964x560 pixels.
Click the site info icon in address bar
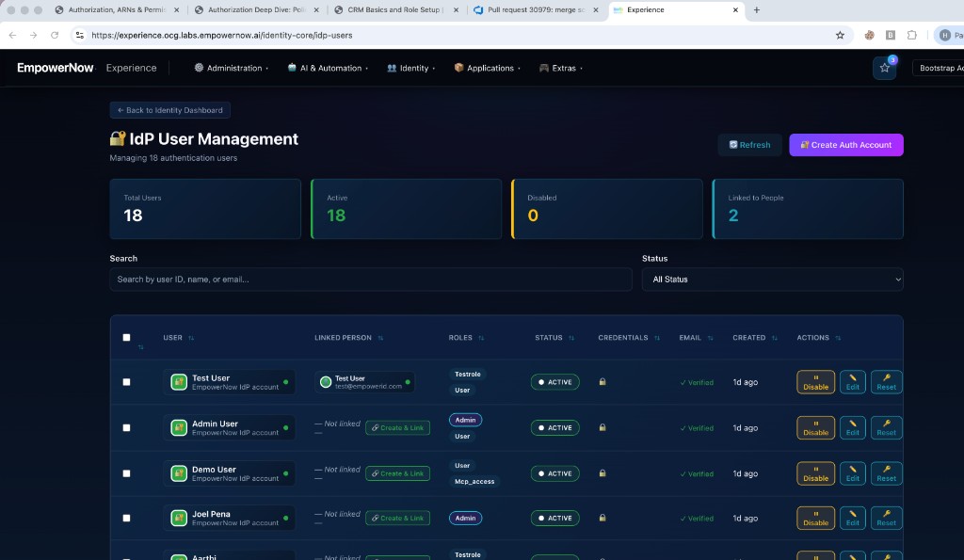point(79,35)
